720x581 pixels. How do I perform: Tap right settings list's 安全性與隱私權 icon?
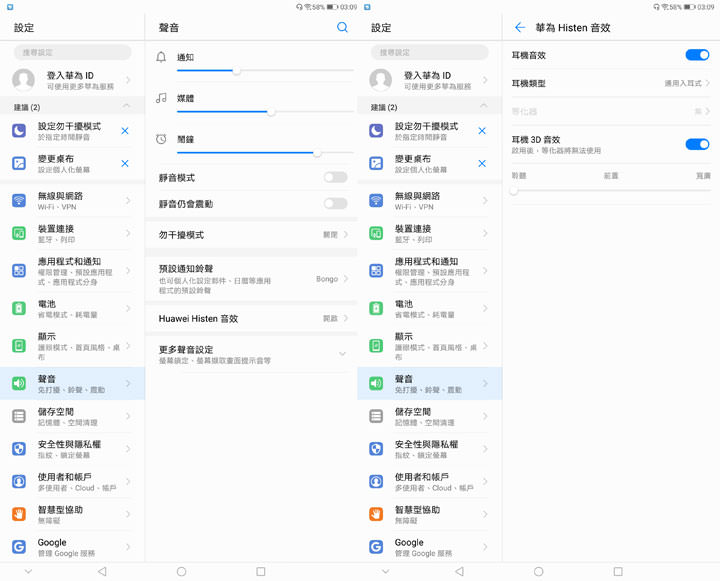tap(376, 449)
